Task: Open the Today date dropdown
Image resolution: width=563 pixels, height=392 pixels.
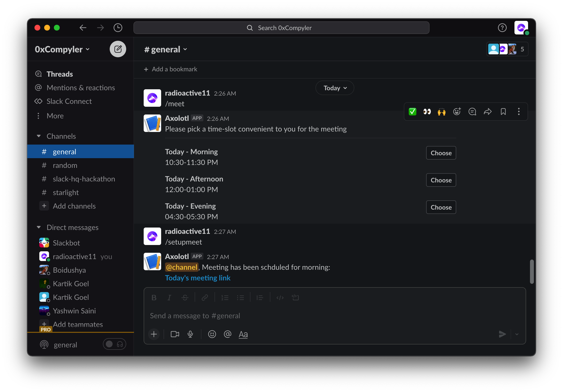Action: pyautogui.click(x=335, y=88)
